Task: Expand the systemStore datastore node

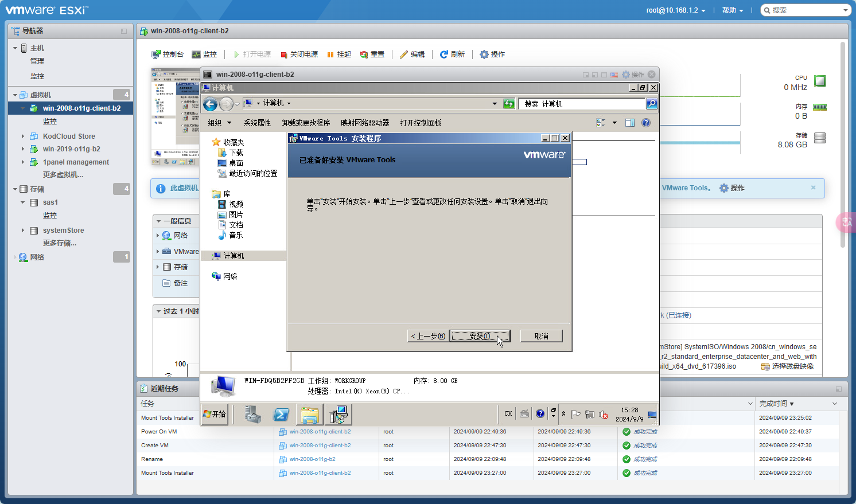Action: coord(23,230)
